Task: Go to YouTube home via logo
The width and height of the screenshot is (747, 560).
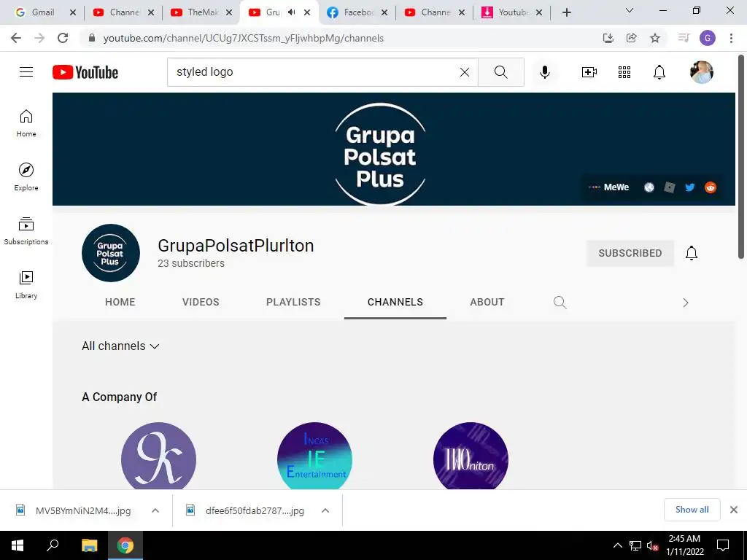Action: (x=85, y=72)
